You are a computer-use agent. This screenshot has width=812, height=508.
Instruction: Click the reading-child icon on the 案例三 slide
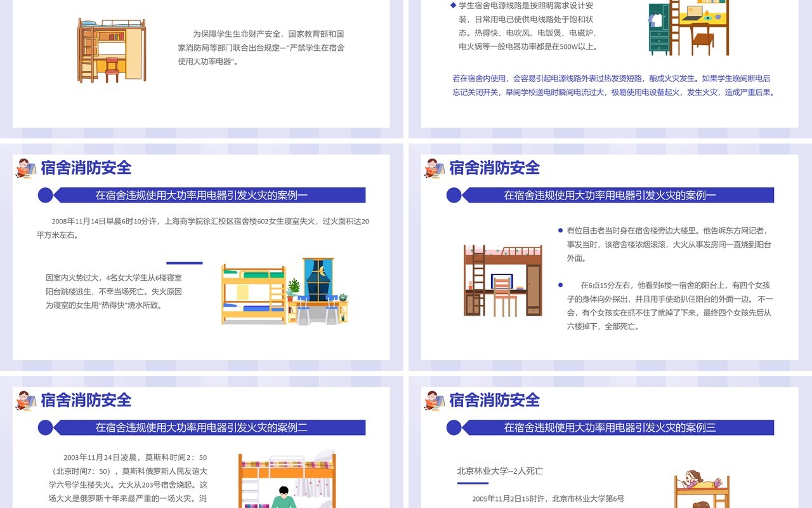tap(435, 401)
